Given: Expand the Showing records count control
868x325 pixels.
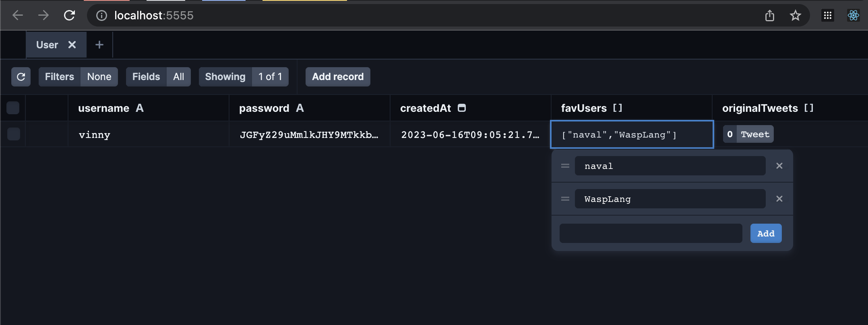Looking at the screenshot, I should [243, 77].
